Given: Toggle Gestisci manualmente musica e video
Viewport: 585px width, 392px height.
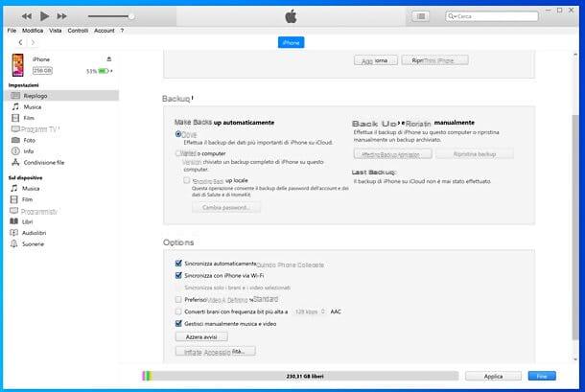Looking at the screenshot, I should (x=178, y=323).
